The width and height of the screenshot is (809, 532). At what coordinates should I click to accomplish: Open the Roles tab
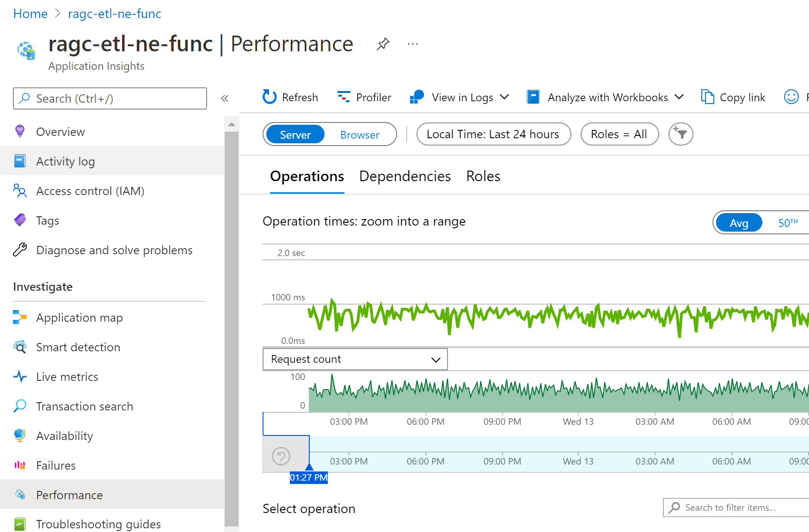coord(483,176)
